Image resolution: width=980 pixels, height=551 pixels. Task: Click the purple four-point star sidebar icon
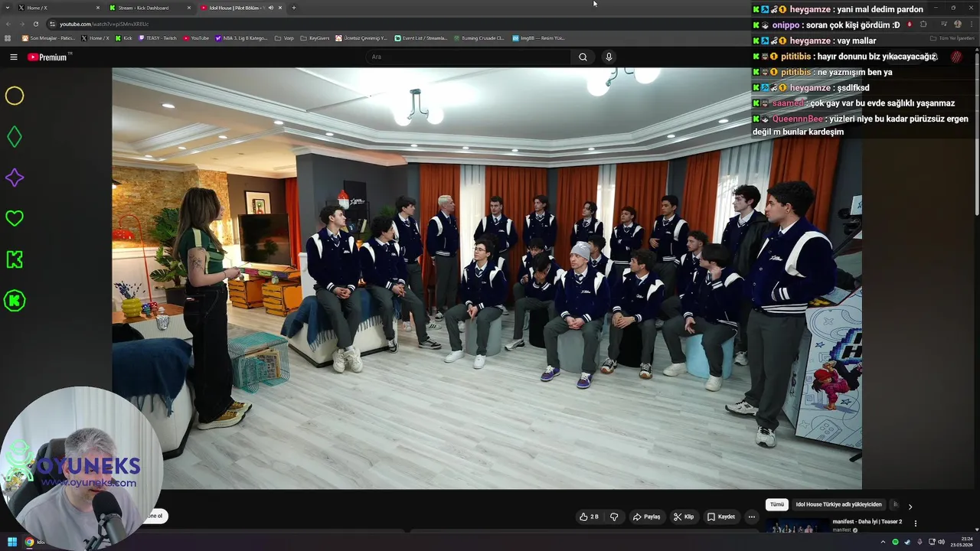click(15, 178)
